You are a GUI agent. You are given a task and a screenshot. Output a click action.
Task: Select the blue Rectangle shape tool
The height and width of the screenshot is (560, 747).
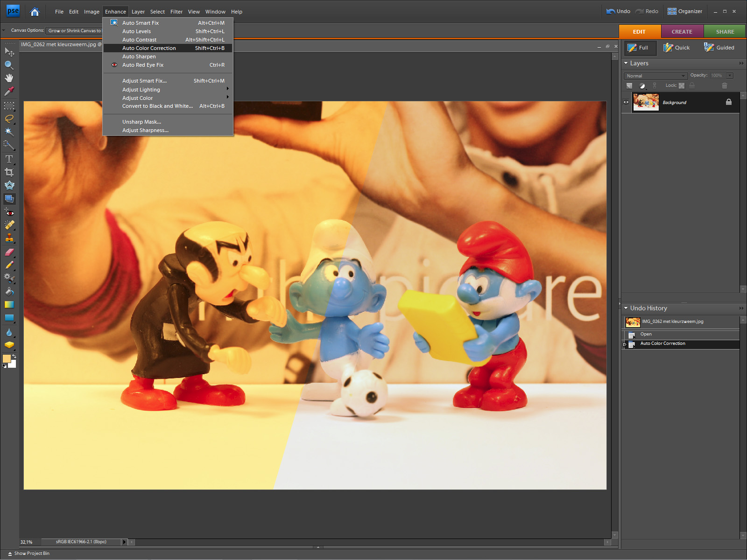9,318
